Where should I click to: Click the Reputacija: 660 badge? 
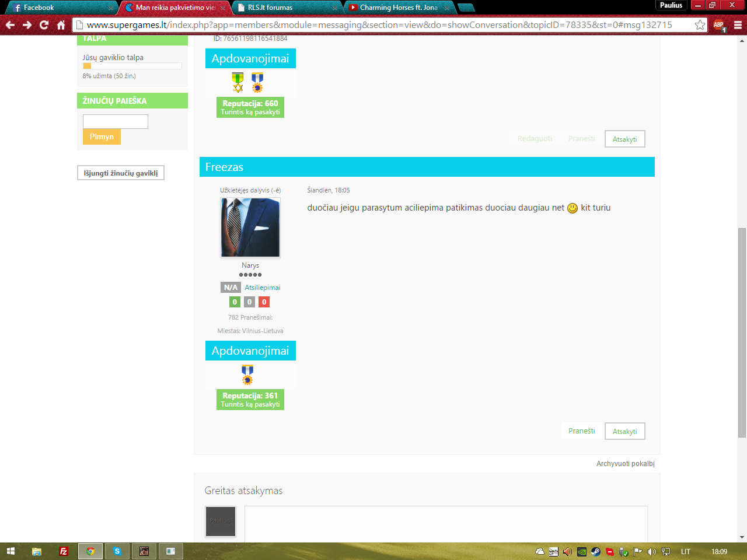(250, 107)
